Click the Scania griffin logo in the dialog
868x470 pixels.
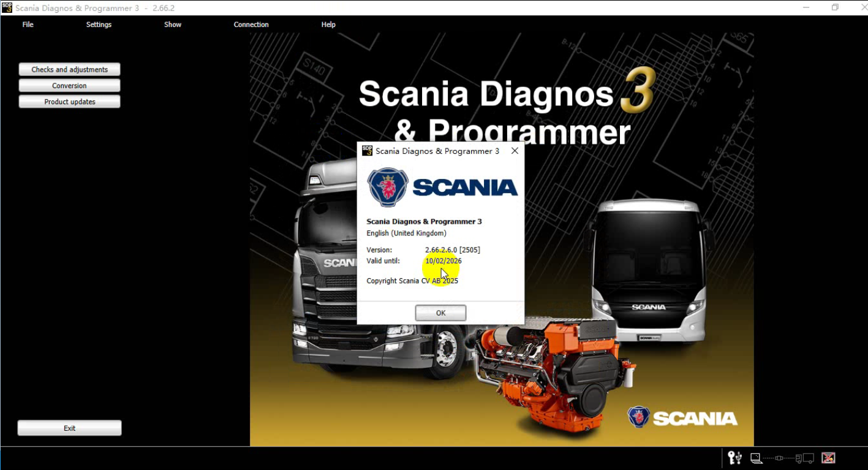pos(387,187)
